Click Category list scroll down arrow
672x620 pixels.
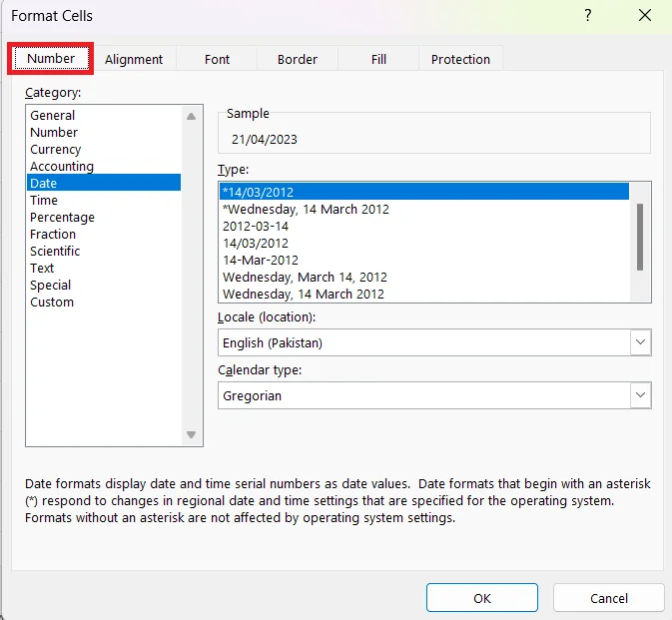point(191,434)
